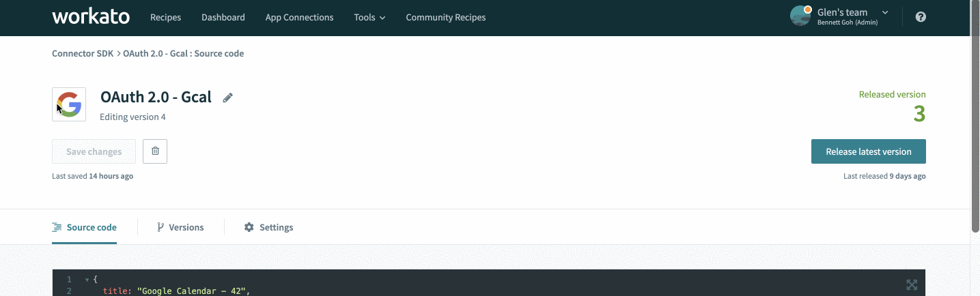
Task: Open the Settings tab
Action: point(268,227)
